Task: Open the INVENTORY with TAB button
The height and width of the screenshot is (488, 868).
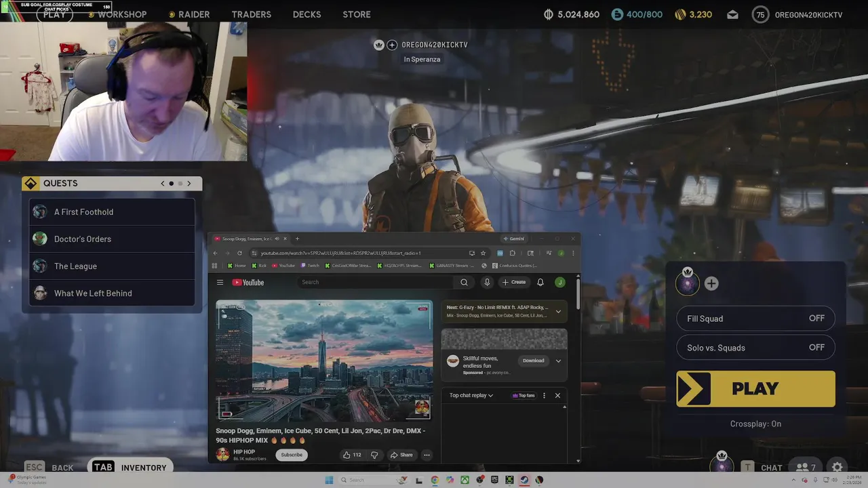Action: pyautogui.click(x=129, y=467)
